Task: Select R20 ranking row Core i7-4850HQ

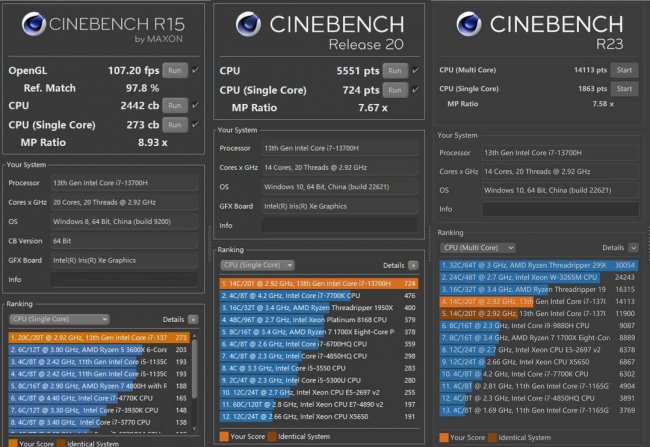Action: 319,356
